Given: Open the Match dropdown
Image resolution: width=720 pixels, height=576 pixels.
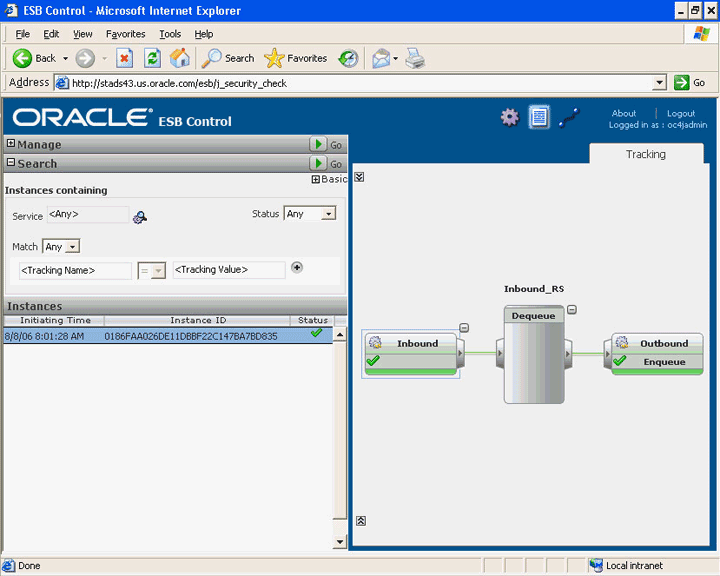Looking at the screenshot, I should point(73,247).
